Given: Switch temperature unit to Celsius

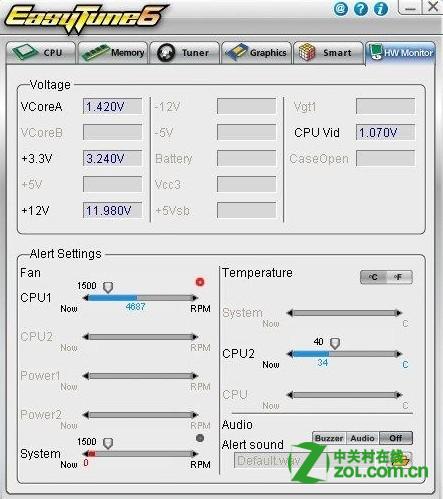Looking at the screenshot, I should click(373, 277).
